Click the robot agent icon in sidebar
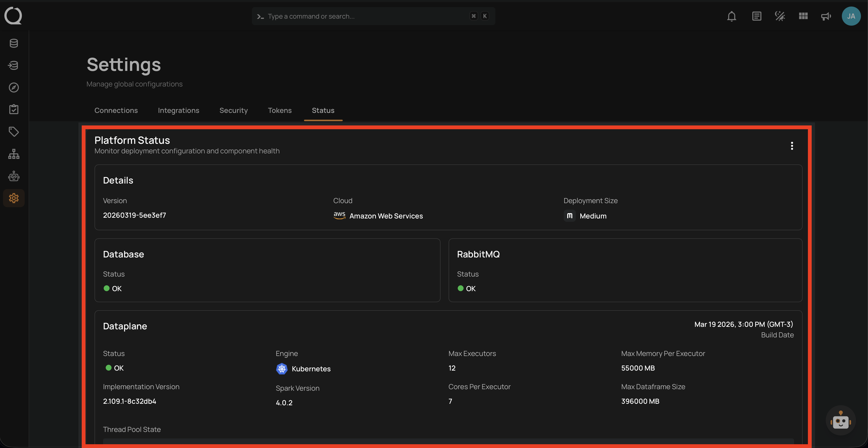The width and height of the screenshot is (868, 448). [14, 176]
